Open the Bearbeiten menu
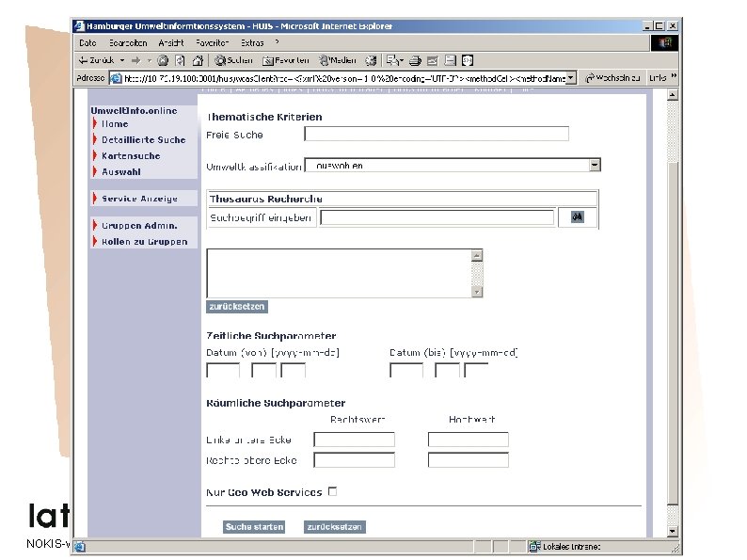This screenshot has width=747, height=560. (x=128, y=43)
